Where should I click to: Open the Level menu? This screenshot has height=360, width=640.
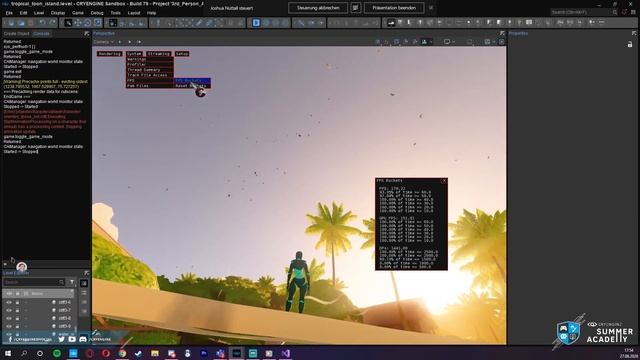pyautogui.click(x=39, y=13)
